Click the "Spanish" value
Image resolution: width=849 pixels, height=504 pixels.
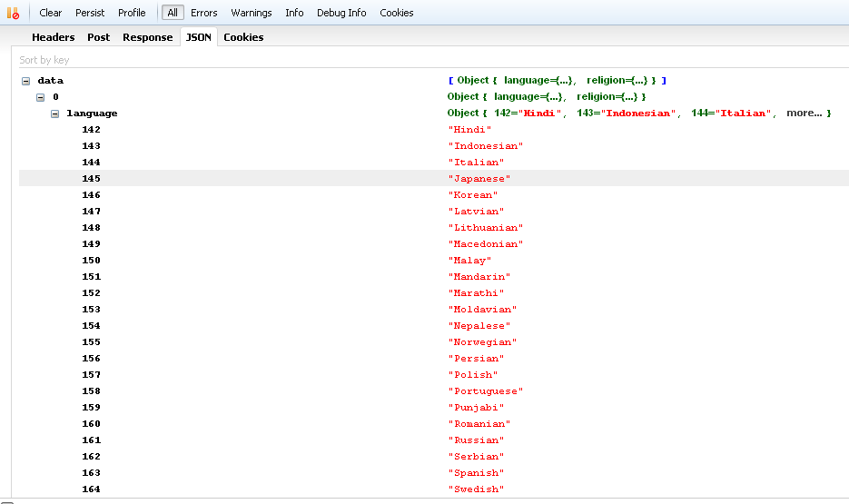tap(476, 472)
